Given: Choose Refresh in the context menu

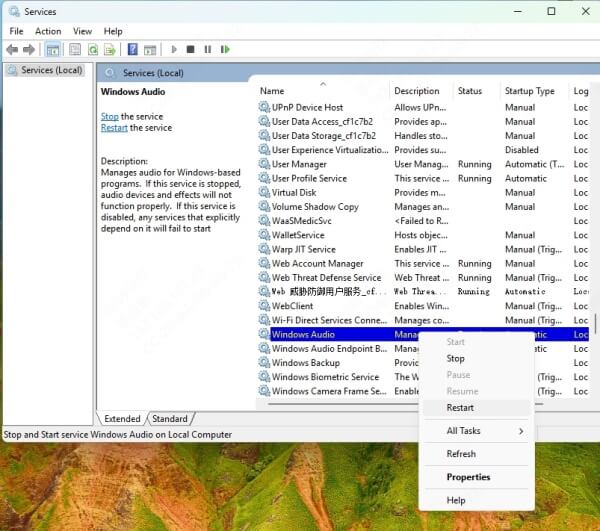Looking at the screenshot, I should [477, 454].
